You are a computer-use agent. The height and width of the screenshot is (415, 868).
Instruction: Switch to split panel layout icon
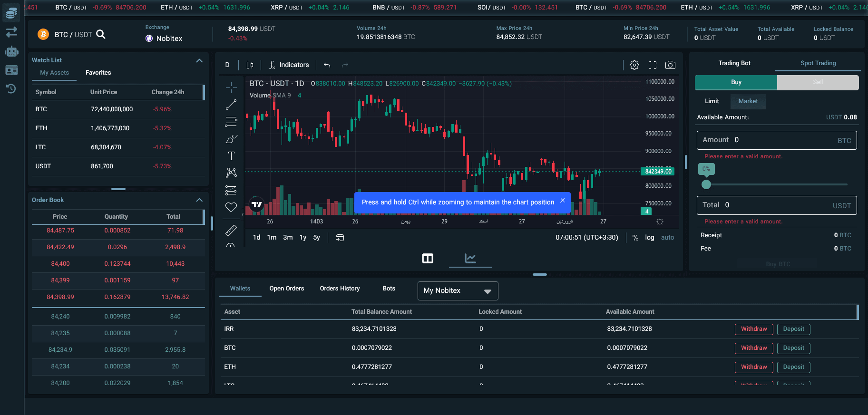[x=428, y=259]
